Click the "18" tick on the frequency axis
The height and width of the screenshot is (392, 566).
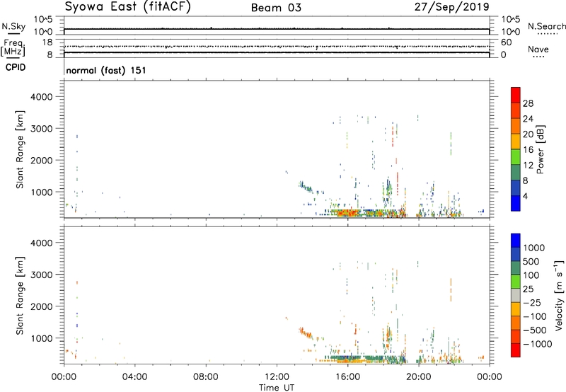(47, 42)
